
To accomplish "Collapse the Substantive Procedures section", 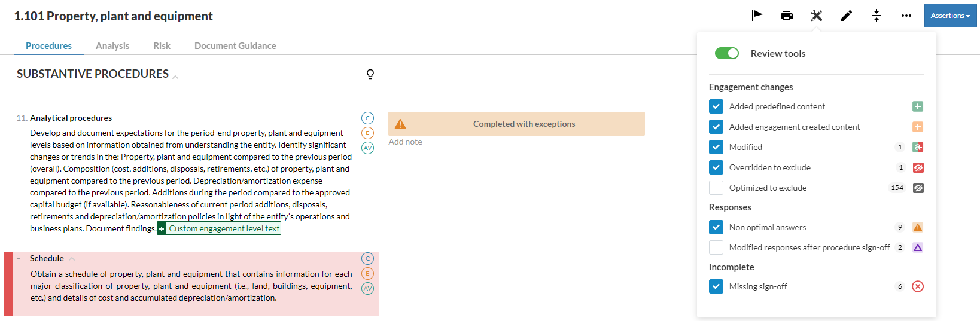I will click(x=175, y=77).
